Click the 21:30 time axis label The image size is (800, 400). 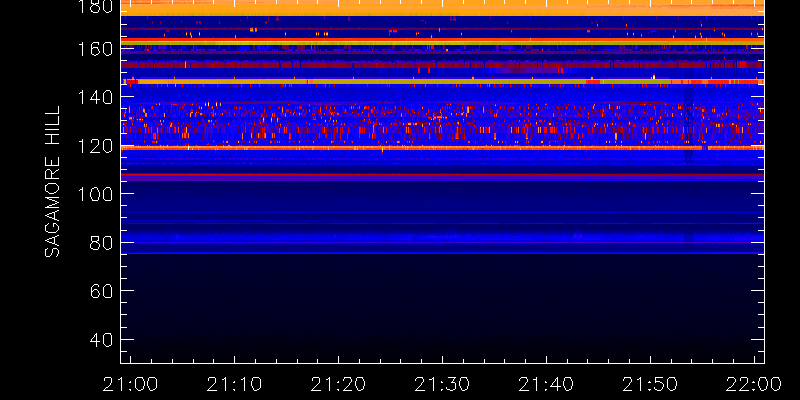(x=442, y=384)
